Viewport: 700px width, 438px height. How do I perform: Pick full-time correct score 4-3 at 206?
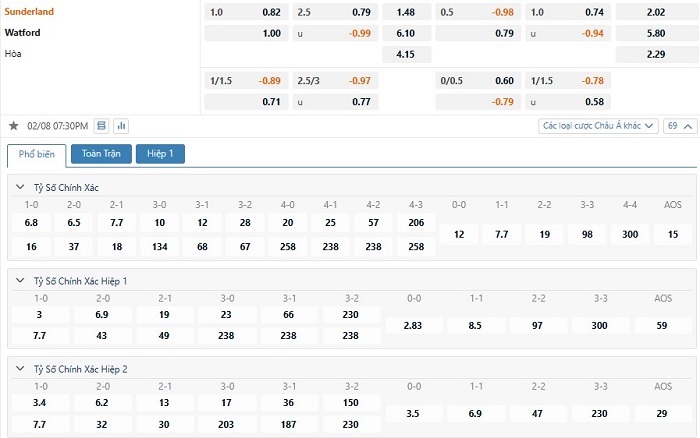416,222
